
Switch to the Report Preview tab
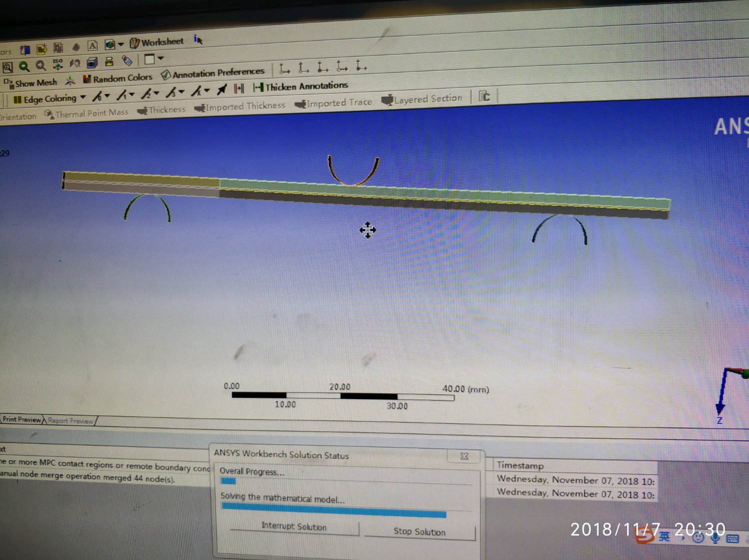(x=70, y=421)
